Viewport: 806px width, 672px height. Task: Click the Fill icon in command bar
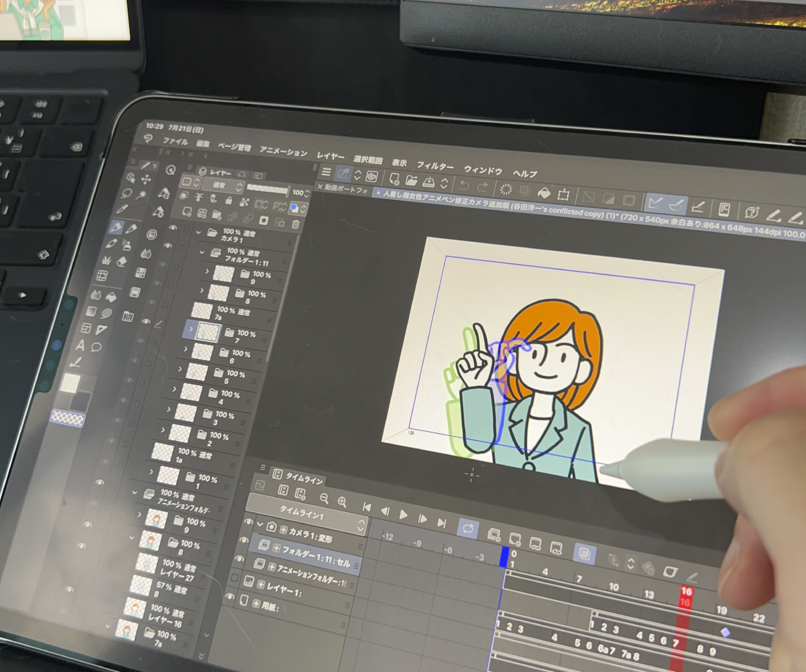click(x=543, y=193)
